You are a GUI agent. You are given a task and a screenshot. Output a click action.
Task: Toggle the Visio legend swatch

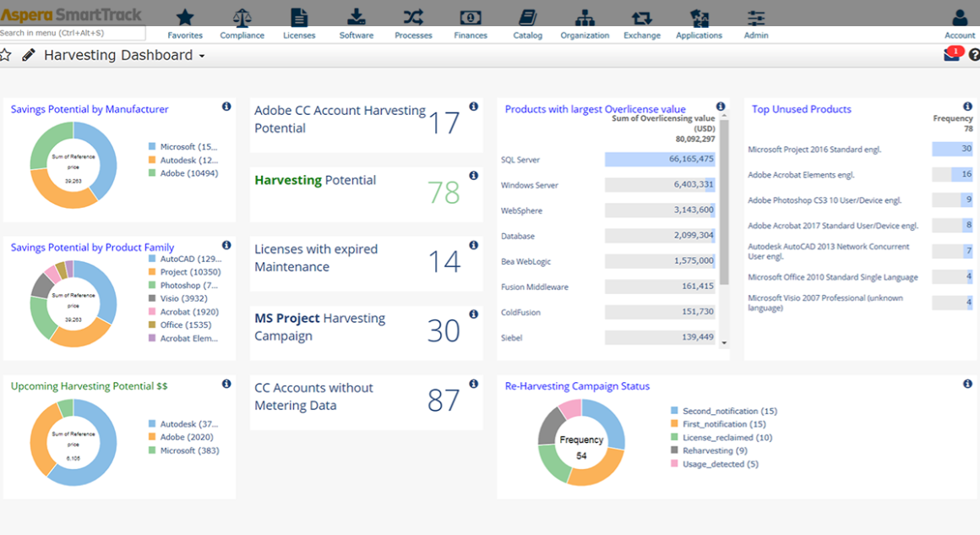(152, 298)
